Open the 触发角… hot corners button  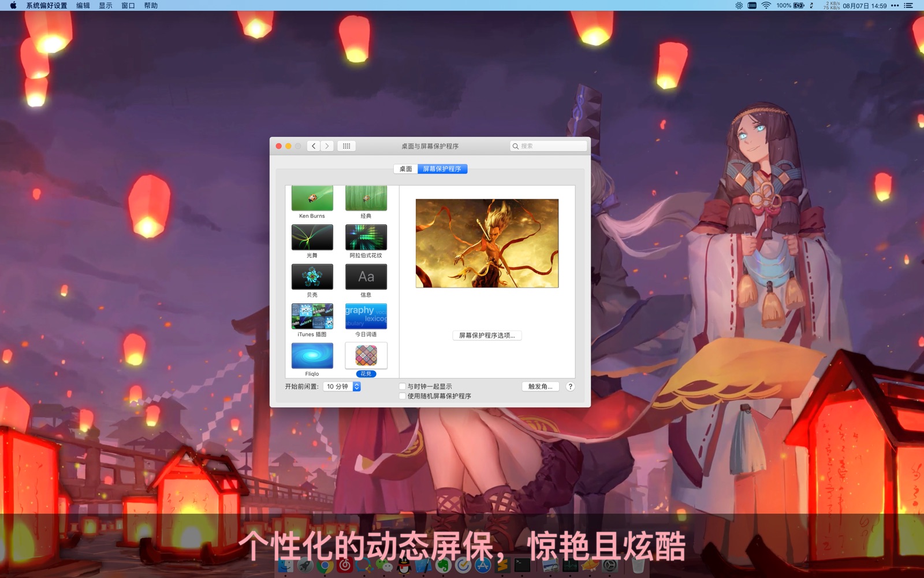(x=541, y=387)
